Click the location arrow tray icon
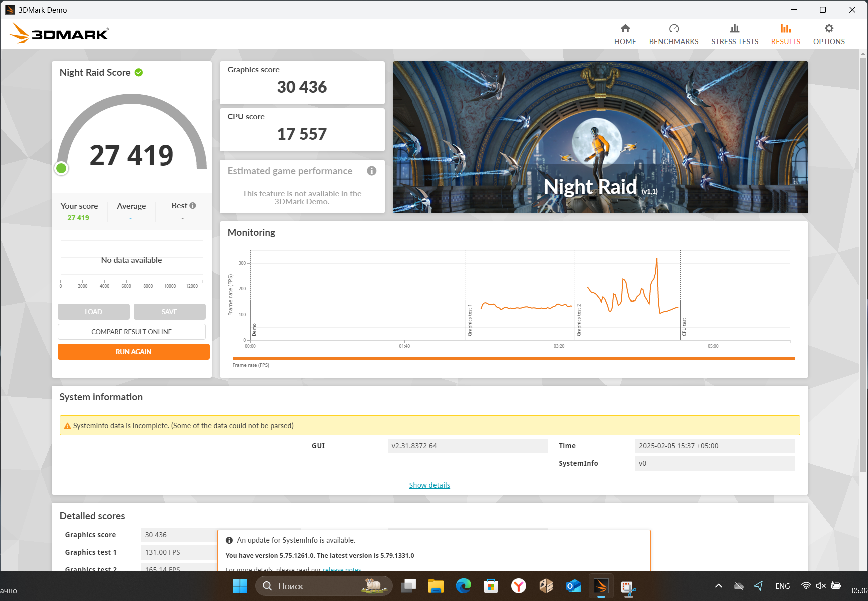Image resolution: width=868 pixels, height=601 pixels. tap(759, 586)
